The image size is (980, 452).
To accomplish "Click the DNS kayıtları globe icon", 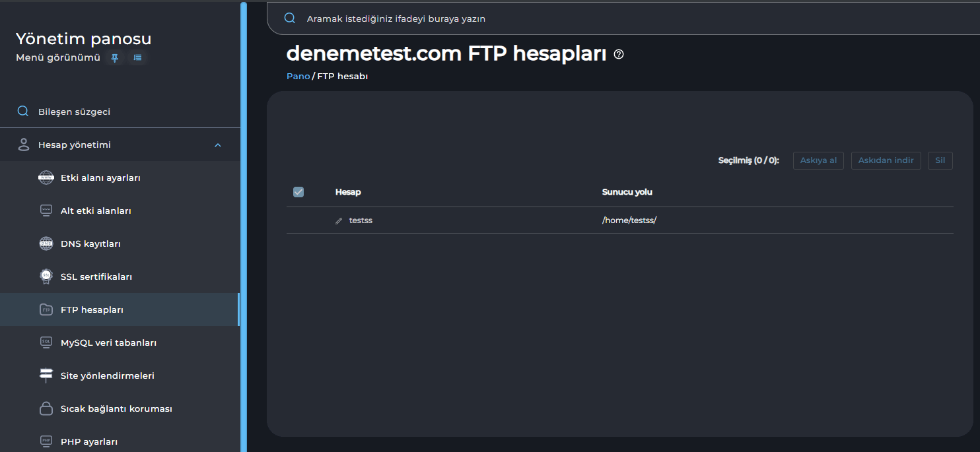I will click(46, 243).
